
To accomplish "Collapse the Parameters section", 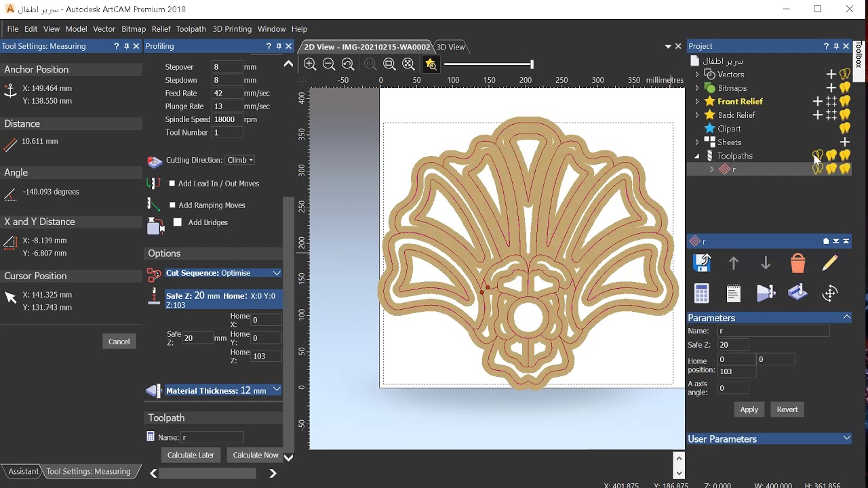I will click(846, 317).
